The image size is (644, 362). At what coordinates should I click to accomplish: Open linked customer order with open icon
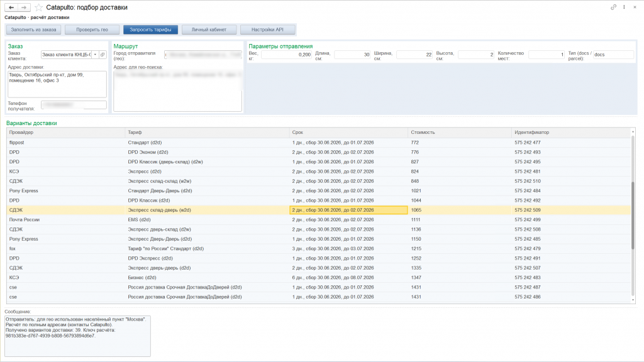tap(103, 55)
